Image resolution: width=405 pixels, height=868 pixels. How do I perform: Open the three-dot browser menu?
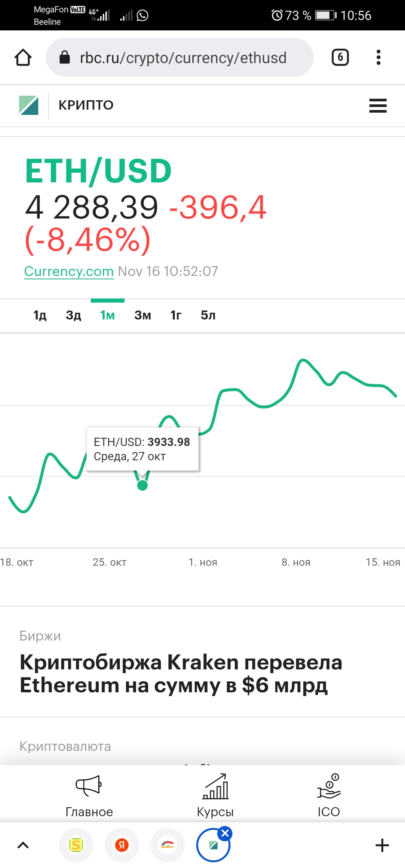(x=378, y=57)
